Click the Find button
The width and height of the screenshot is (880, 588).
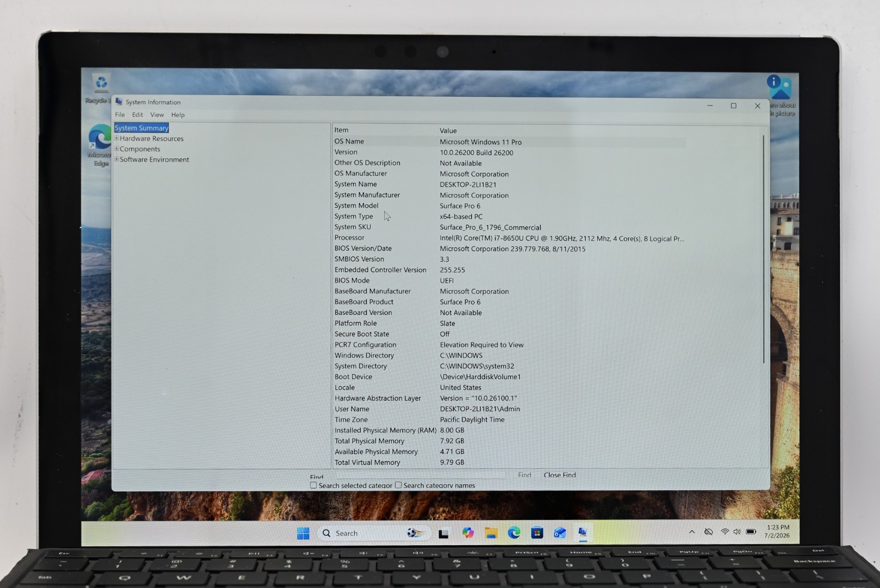pos(525,475)
